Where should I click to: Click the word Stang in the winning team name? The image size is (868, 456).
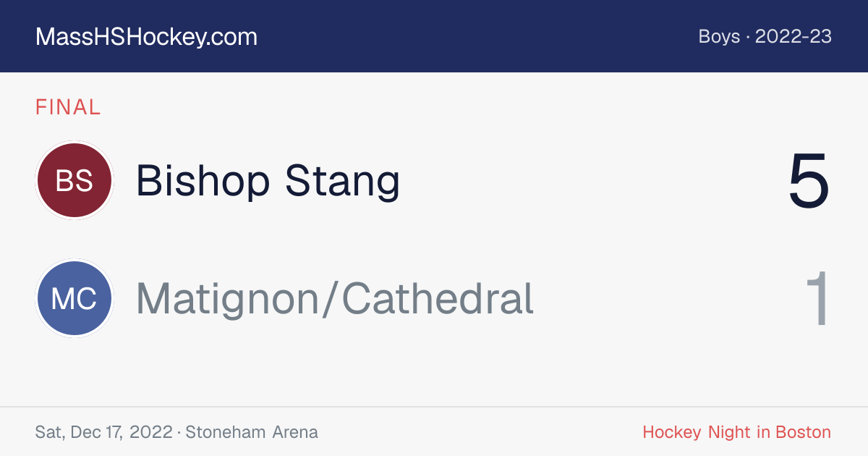(342, 182)
